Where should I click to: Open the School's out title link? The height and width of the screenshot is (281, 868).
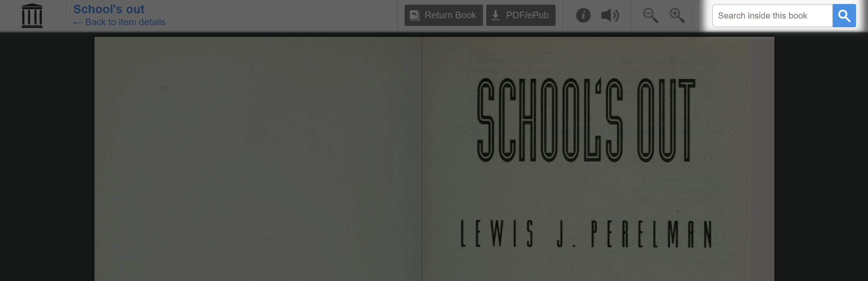tap(109, 9)
